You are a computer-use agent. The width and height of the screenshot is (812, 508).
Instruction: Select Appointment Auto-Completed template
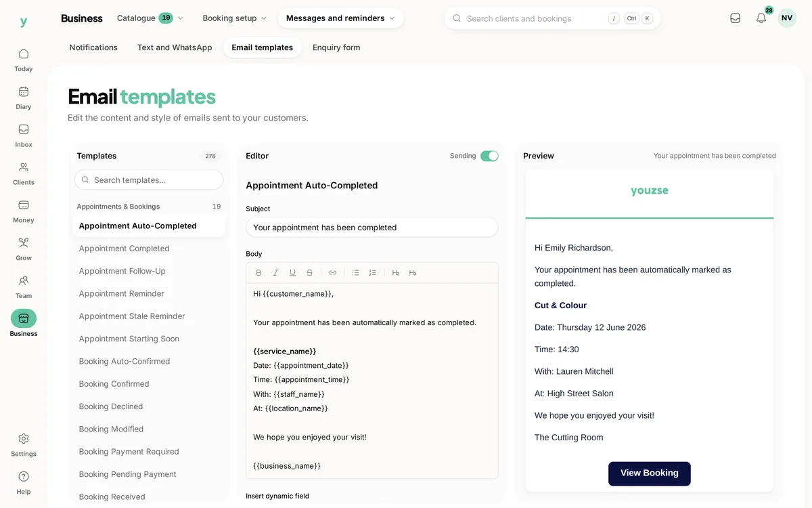(x=149, y=226)
